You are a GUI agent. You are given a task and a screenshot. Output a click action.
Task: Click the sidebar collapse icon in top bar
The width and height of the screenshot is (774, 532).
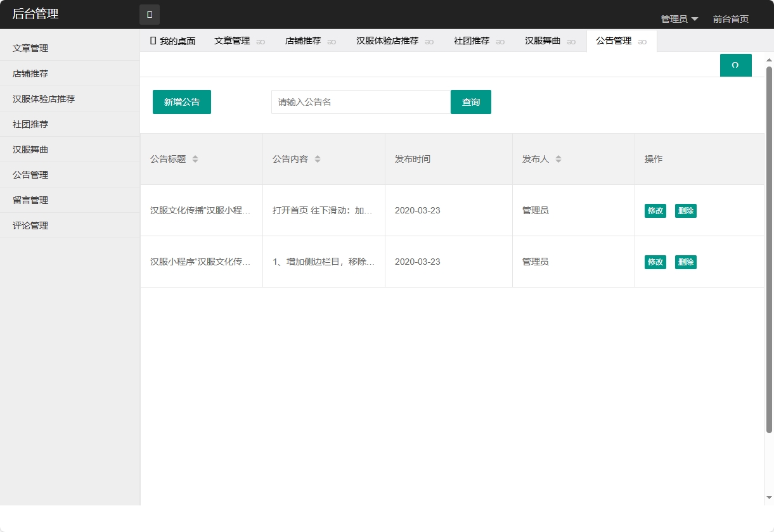(x=150, y=14)
